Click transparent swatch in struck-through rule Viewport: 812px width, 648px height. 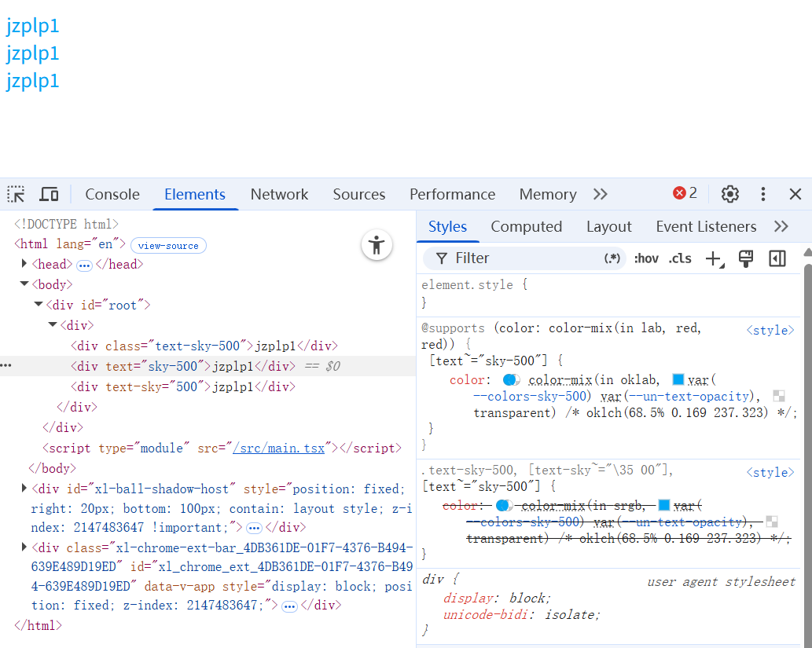(x=772, y=522)
